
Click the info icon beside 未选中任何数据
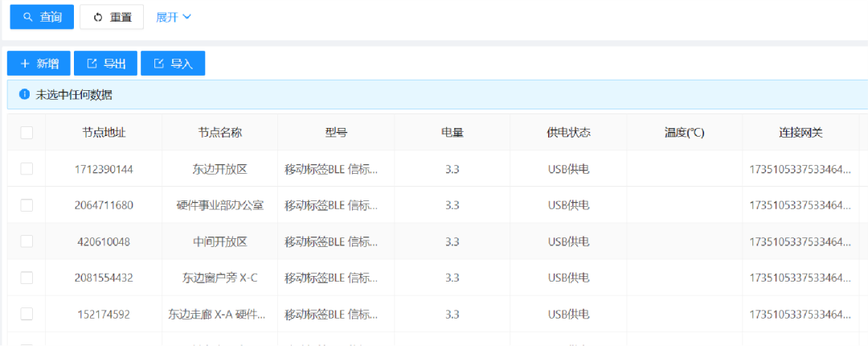(24, 94)
